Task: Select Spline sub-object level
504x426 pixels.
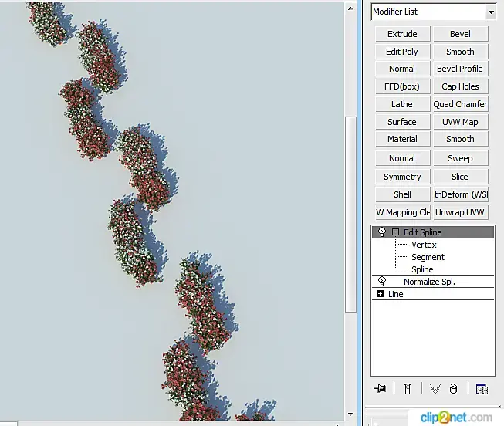Action: click(422, 269)
